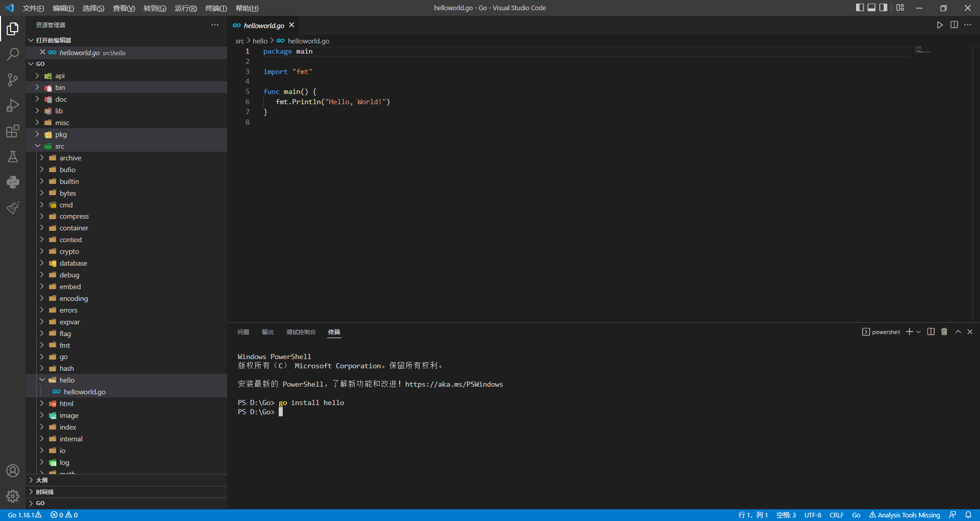980x521 pixels.
Task: Open Run and Debug view
Action: coord(13,106)
